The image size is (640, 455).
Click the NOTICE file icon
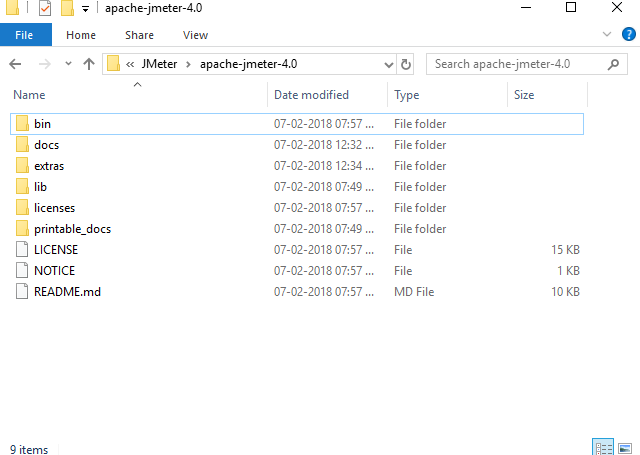pos(22,271)
